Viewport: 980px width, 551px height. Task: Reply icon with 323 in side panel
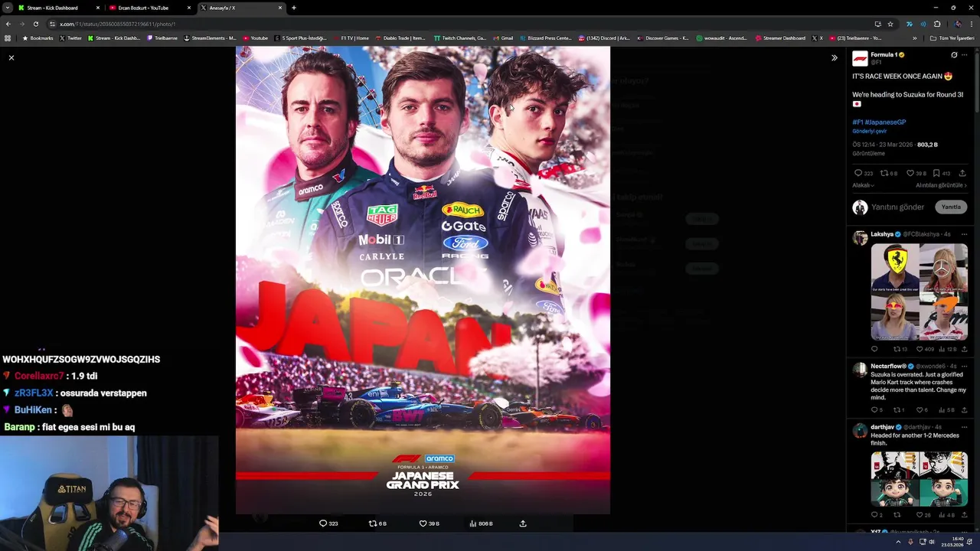(x=858, y=174)
